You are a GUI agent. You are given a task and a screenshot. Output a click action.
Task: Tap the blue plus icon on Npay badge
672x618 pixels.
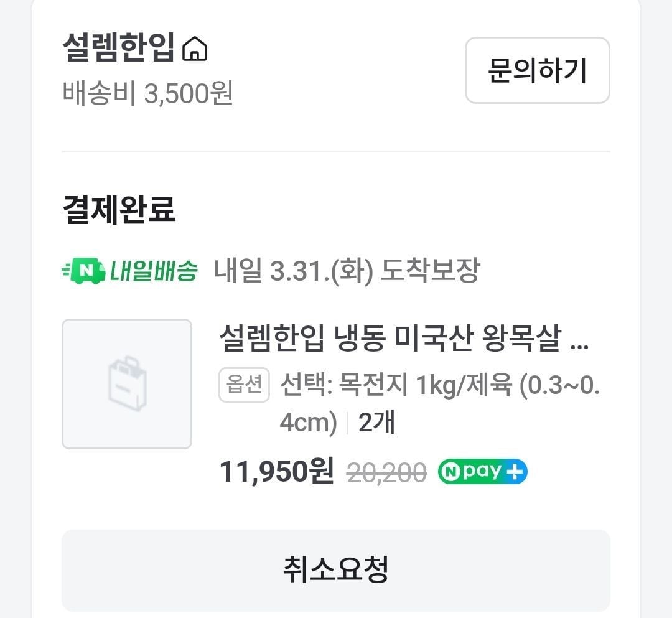514,472
